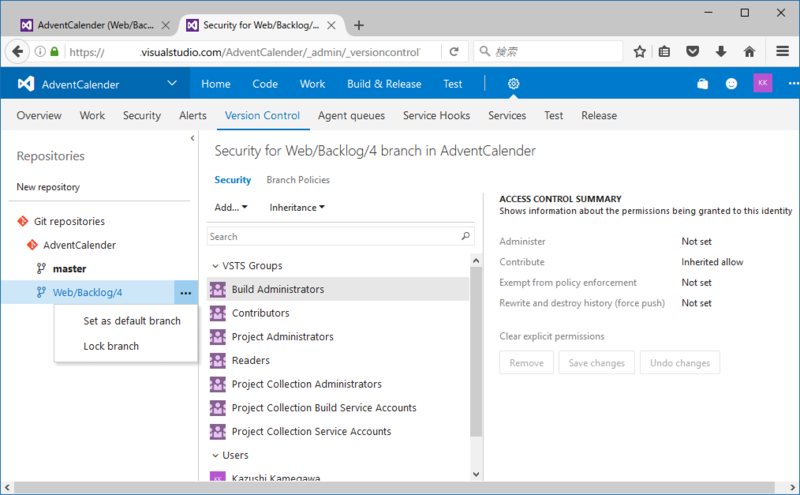This screenshot has width=800, height=495.
Task: Click the master branch icon
Action: pyautogui.click(x=41, y=268)
